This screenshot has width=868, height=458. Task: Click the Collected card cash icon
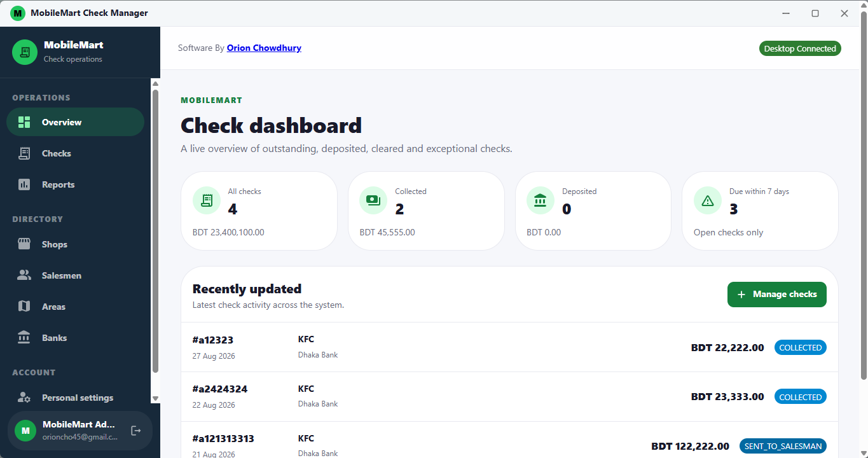(373, 200)
